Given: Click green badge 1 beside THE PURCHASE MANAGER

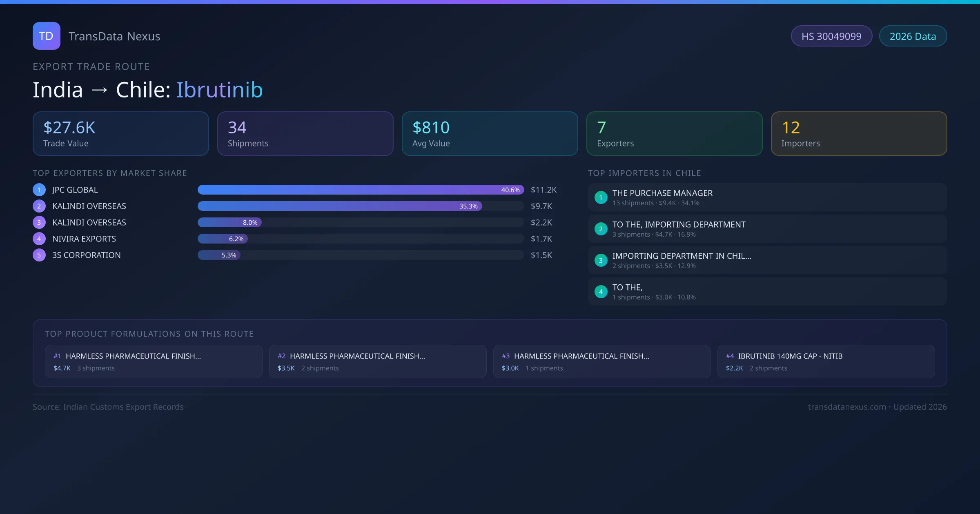Looking at the screenshot, I should [601, 197].
